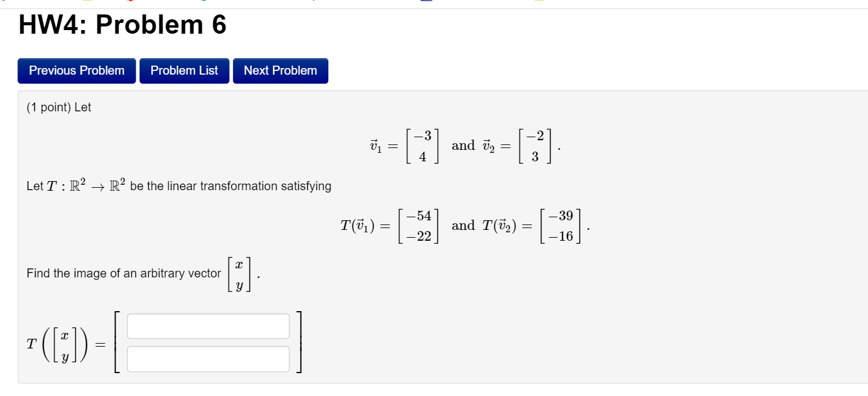Click the dark blue favicon near the page center
Viewport: 868px width, 396px height.
(x=426, y=2)
